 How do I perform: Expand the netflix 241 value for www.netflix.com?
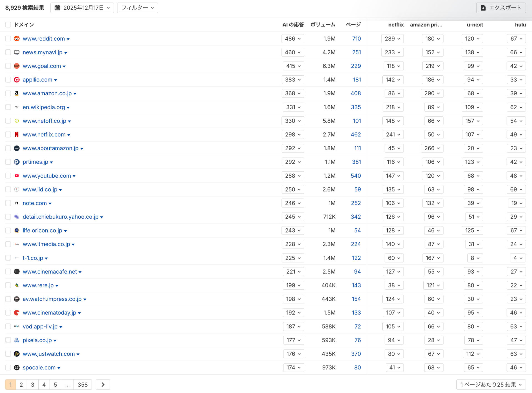pyautogui.click(x=393, y=134)
